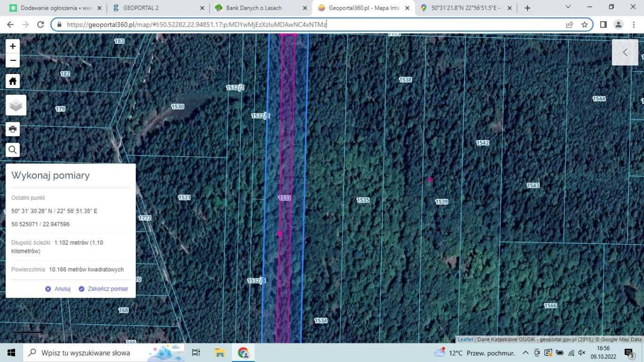Open Windows Start menu

point(11,352)
